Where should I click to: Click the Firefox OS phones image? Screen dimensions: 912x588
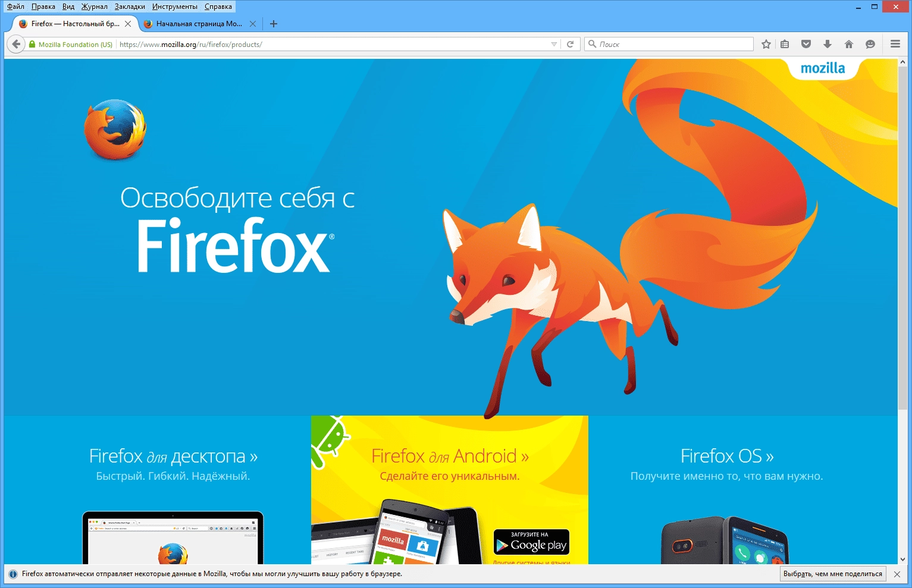point(724,540)
